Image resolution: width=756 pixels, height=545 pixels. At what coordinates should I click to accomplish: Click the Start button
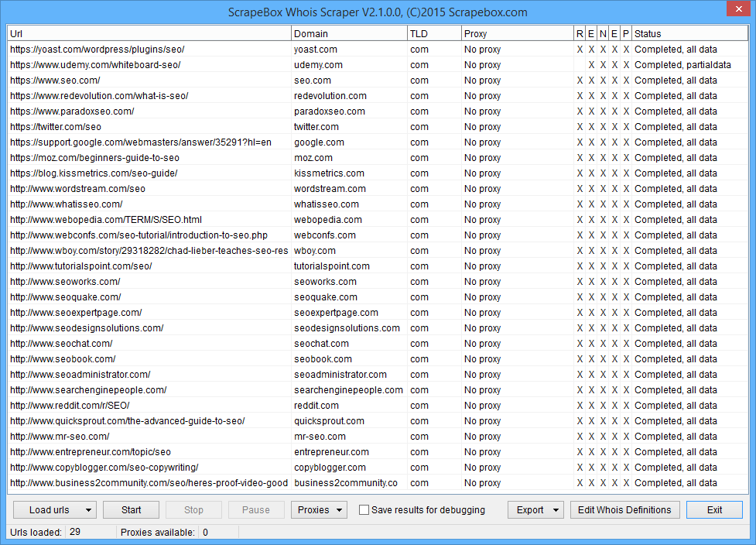coord(132,510)
